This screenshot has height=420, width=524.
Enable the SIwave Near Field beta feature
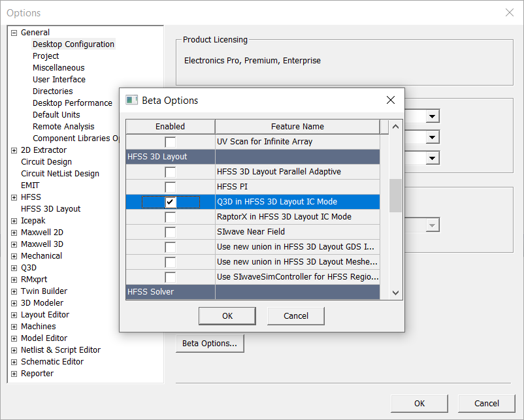click(x=170, y=232)
